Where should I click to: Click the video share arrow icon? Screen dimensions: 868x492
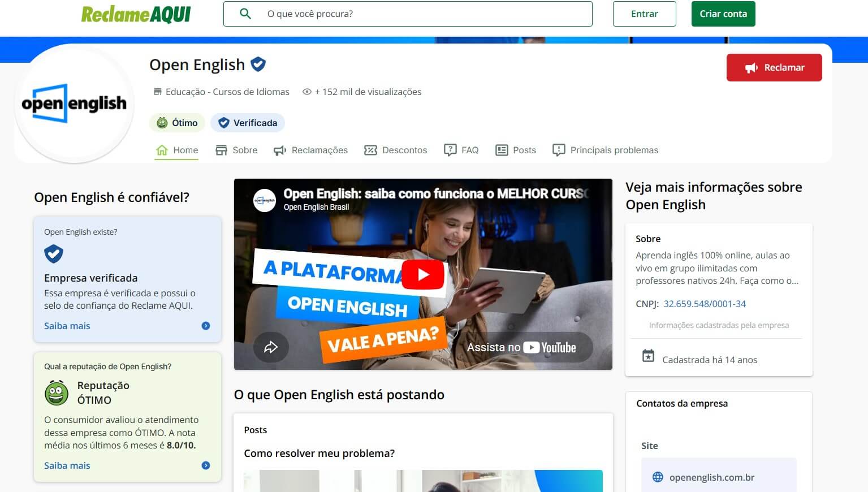pos(271,347)
